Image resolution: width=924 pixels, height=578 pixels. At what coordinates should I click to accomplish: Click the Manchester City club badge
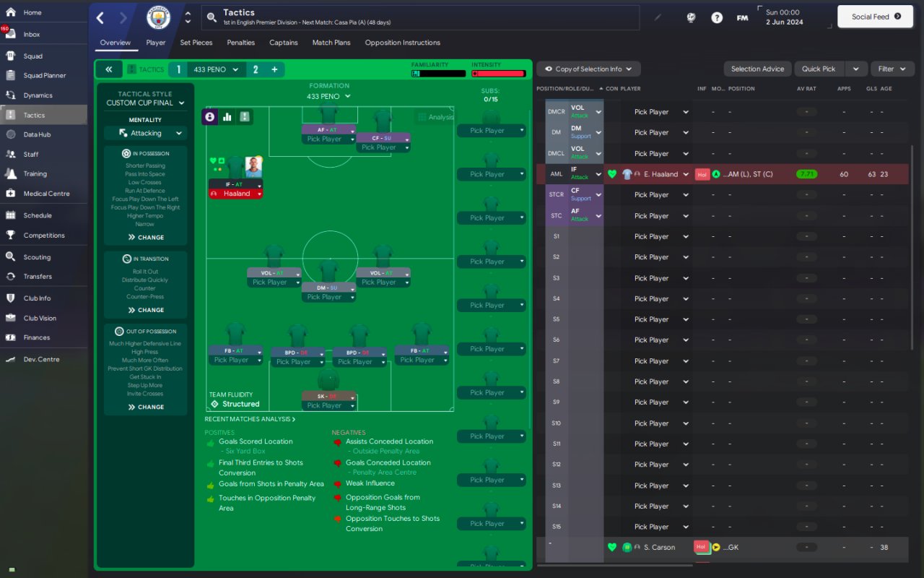(x=158, y=18)
